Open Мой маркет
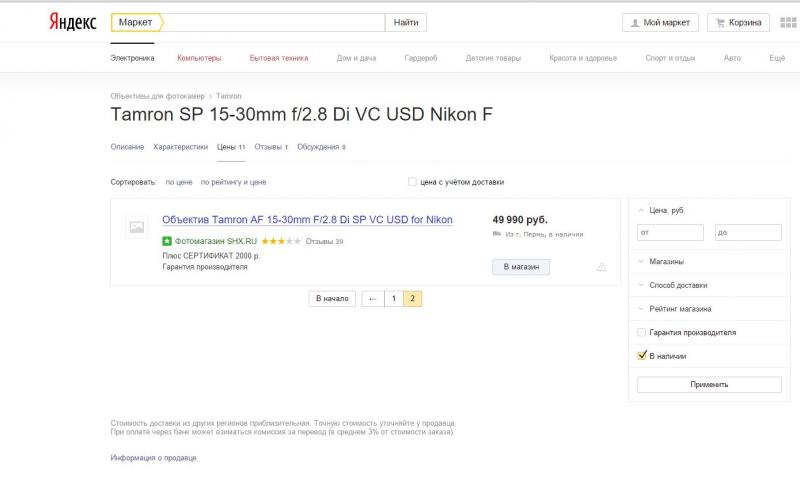800x484 pixels. click(x=660, y=22)
